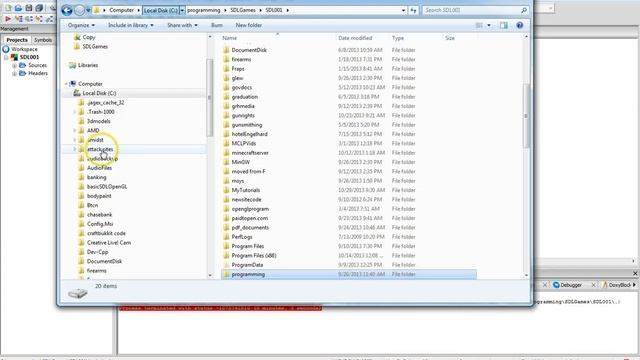Open the Debugger tab in Code::Blocks logs
This screenshot has width=640, height=360.
[x=567, y=285]
